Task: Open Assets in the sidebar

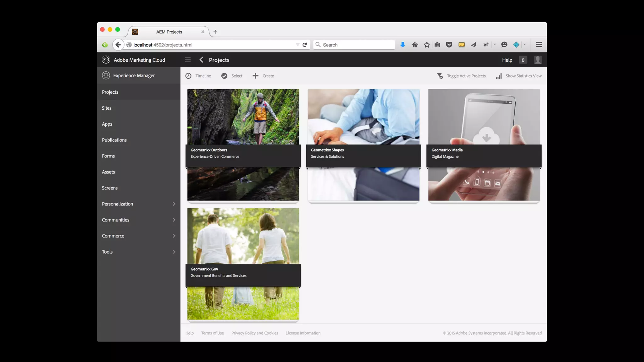Action: [x=108, y=172]
